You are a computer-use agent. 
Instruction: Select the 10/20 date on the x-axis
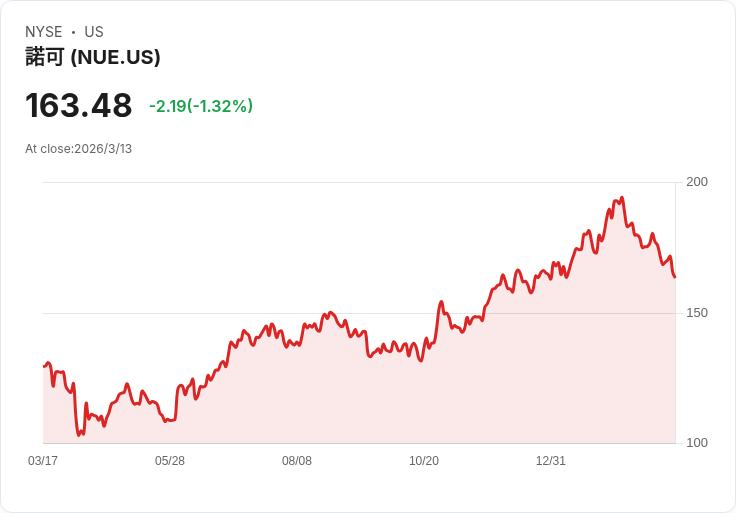pyautogui.click(x=424, y=461)
